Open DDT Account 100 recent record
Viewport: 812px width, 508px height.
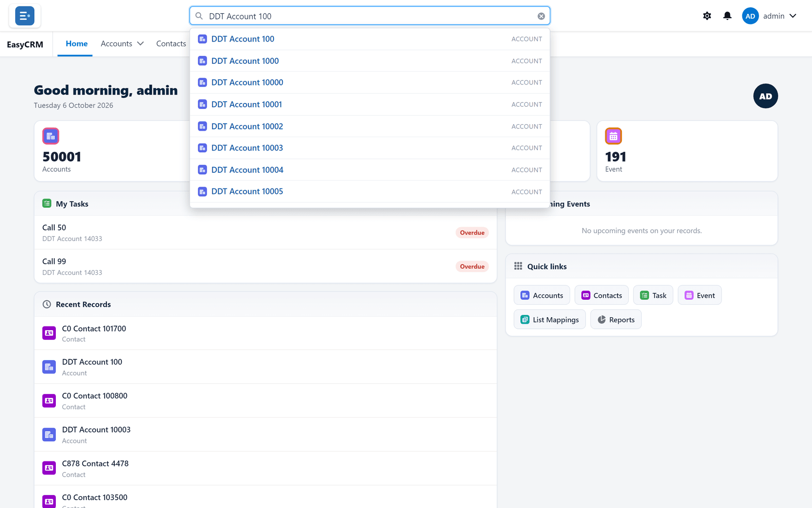[265, 367]
